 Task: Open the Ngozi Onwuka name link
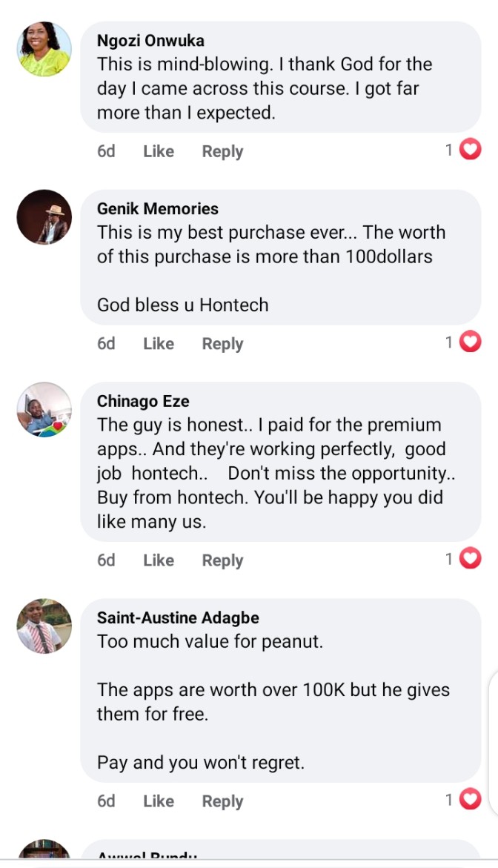coord(150,41)
